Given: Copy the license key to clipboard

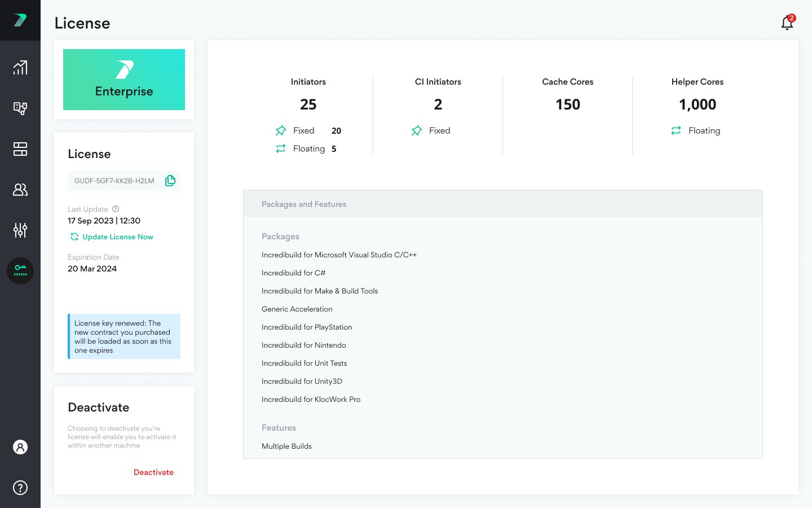Looking at the screenshot, I should [x=170, y=181].
